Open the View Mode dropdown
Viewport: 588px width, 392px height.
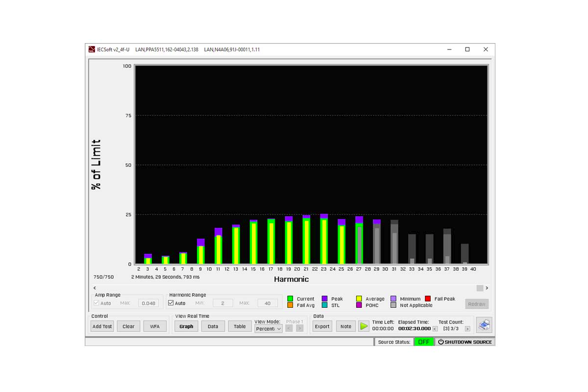[269, 328]
